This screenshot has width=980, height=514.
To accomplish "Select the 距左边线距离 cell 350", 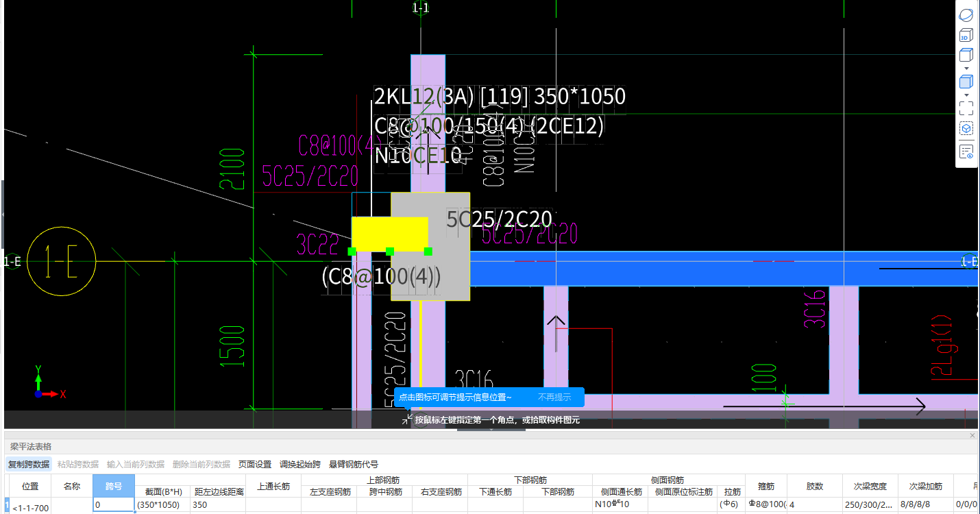I will point(218,505).
